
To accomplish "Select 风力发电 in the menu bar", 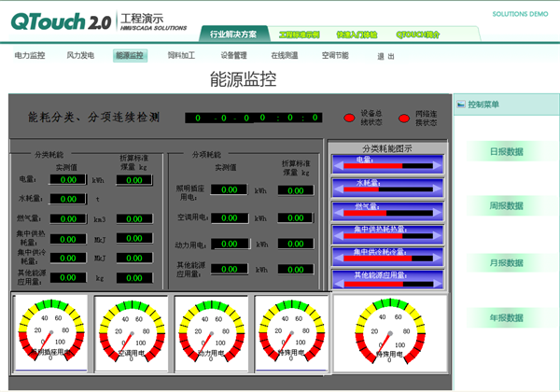I will (80, 56).
